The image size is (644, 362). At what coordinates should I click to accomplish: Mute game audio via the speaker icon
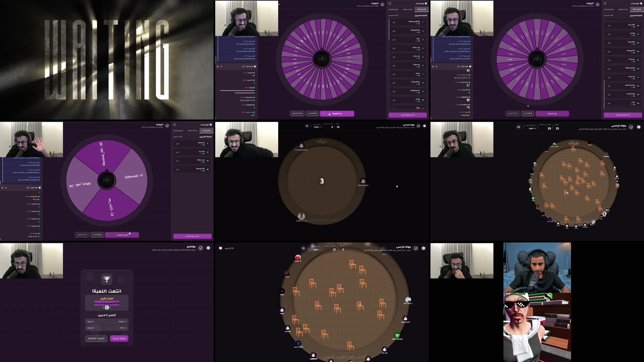(307, 126)
